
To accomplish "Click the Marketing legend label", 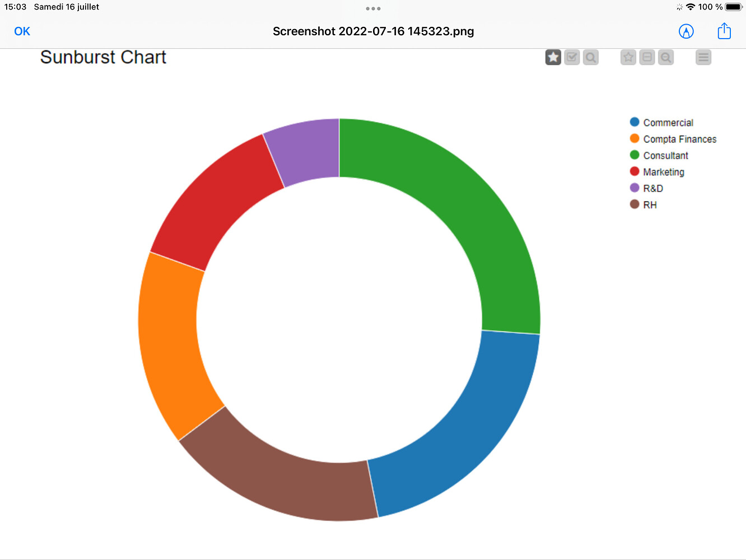I will (x=664, y=172).
